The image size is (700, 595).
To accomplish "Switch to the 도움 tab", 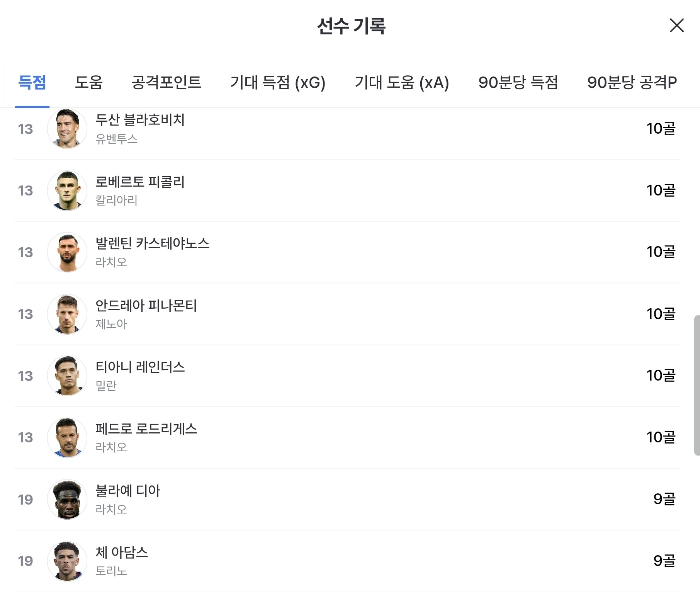I will [x=88, y=82].
